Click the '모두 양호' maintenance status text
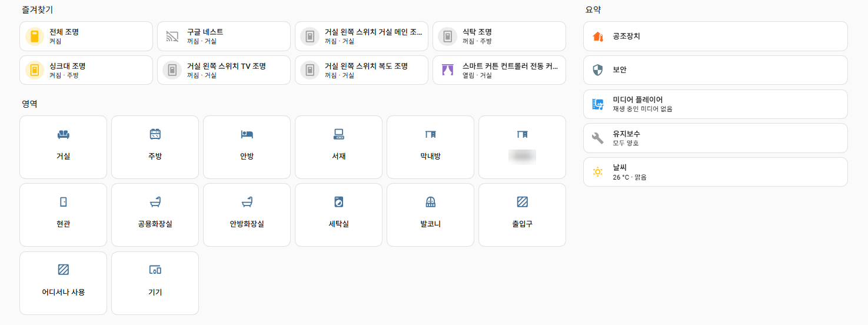 (626, 143)
